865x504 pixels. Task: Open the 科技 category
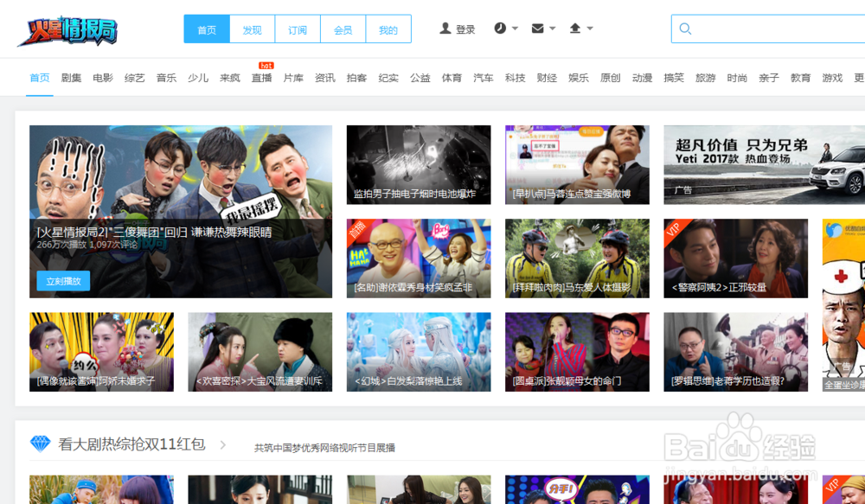point(516,78)
